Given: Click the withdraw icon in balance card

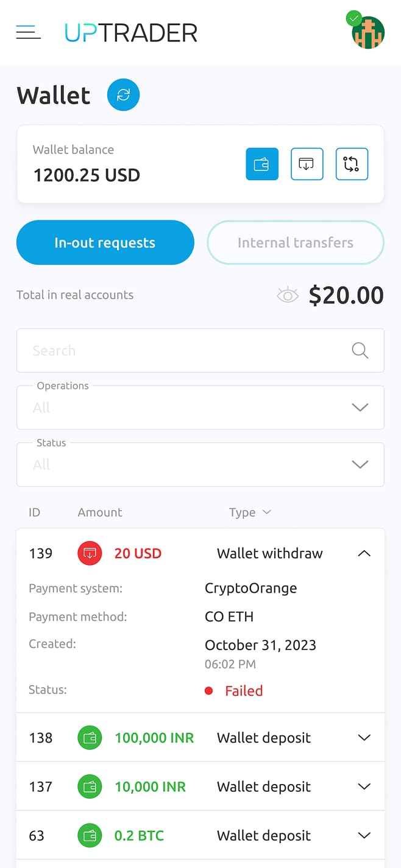Looking at the screenshot, I should tap(307, 164).
